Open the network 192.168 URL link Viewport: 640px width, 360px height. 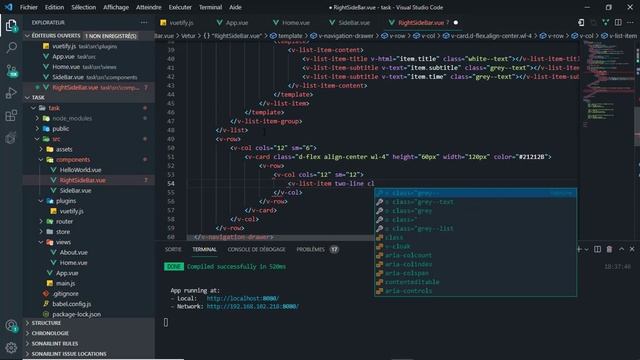point(253,307)
